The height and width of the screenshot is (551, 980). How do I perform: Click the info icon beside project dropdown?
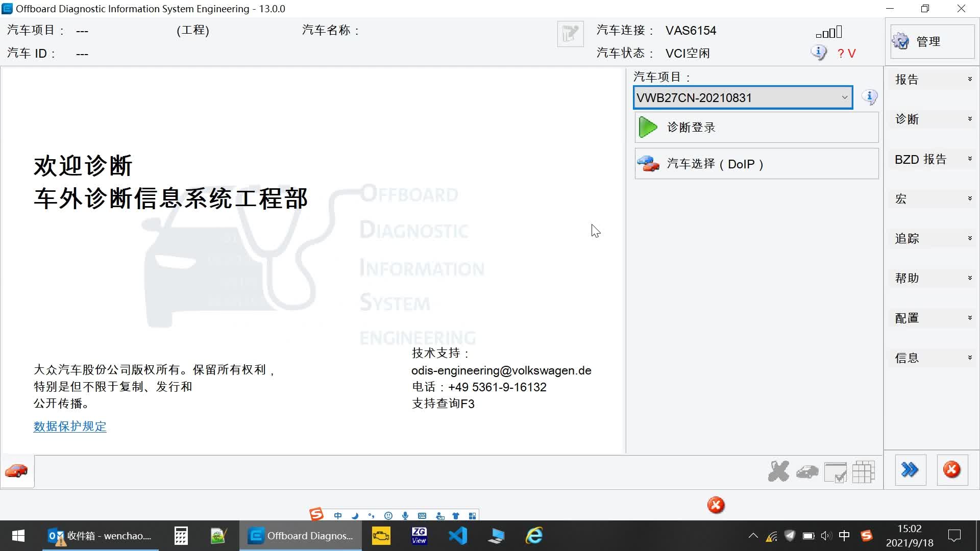point(870,97)
